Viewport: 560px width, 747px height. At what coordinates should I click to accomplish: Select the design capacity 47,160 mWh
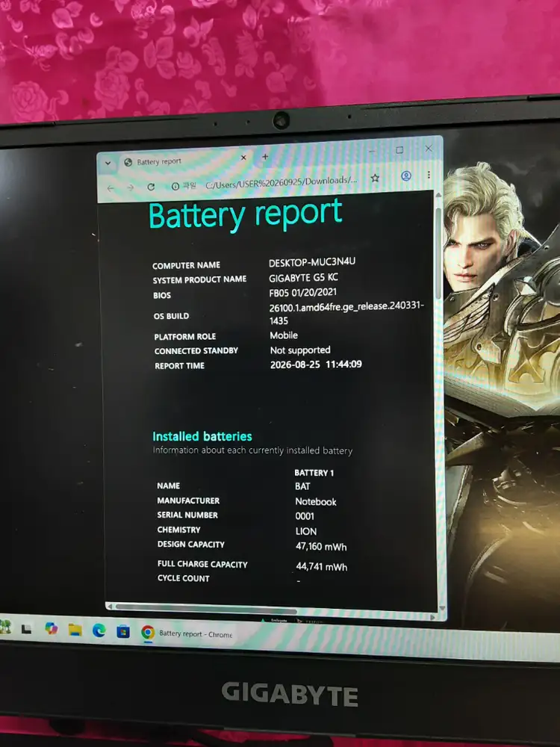[321, 547]
